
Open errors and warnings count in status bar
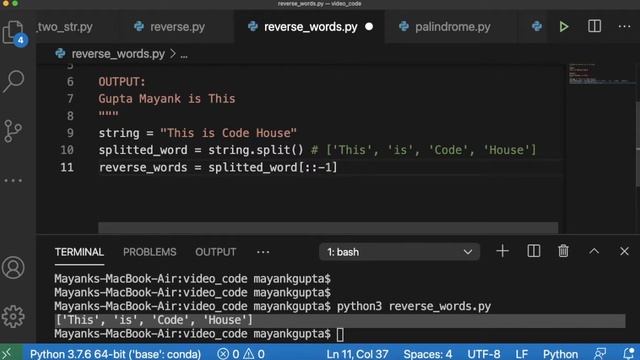point(241,353)
